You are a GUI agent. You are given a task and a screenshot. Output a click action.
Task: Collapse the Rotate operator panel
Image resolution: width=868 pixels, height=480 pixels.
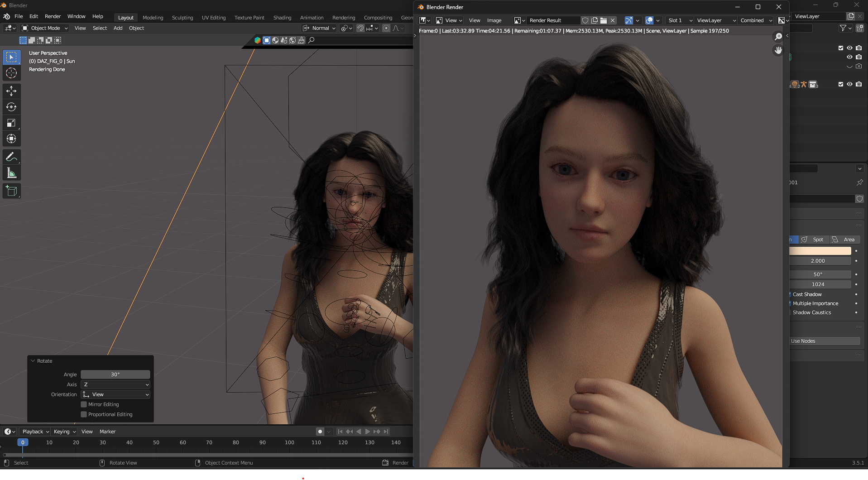click(33, 361)
